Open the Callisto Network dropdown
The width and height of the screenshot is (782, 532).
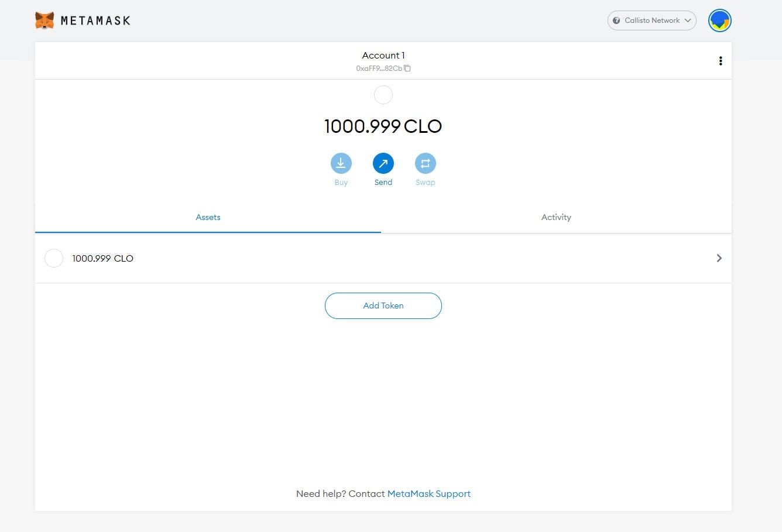(x=651, y=20)
